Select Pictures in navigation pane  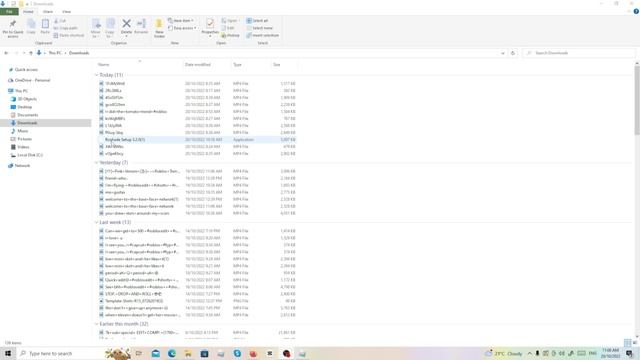(24, 139)
